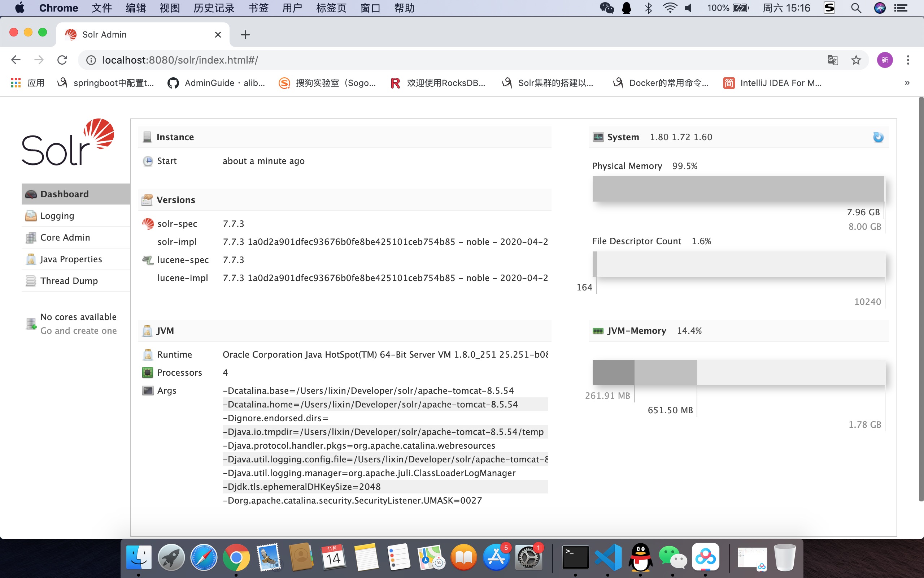This screenshot has width=924, height=578.
Task: Open a new tab with plus
Action: (x=245, y=35)
